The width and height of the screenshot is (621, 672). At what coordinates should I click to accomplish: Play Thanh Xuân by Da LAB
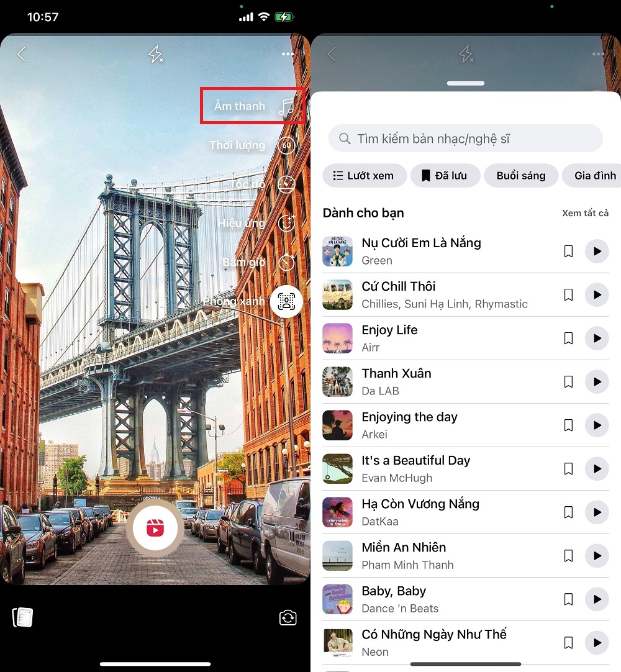click(597, 381)
